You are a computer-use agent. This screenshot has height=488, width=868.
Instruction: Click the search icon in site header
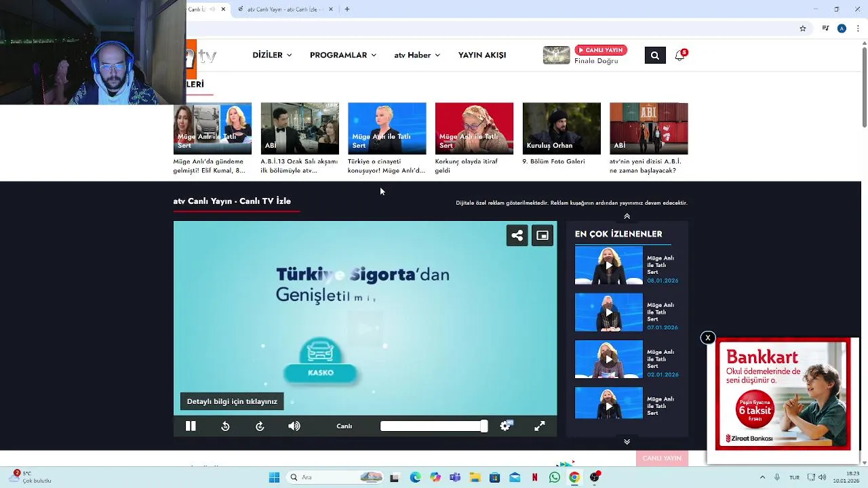click(x=654, y=56)
